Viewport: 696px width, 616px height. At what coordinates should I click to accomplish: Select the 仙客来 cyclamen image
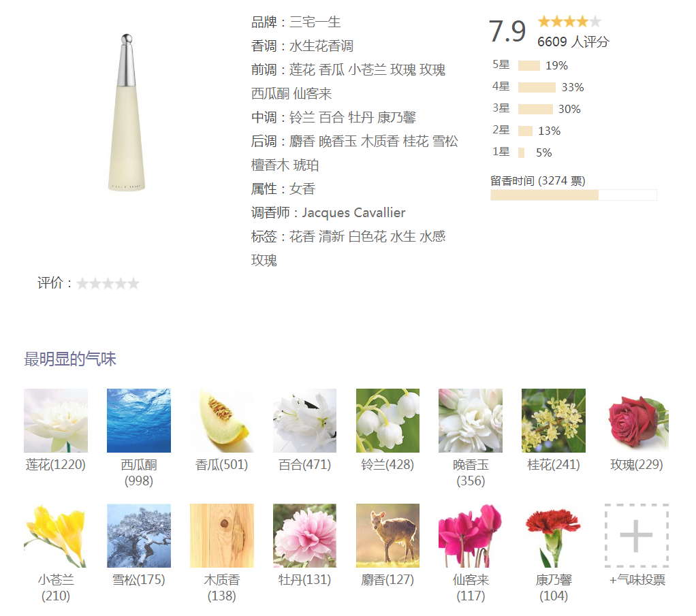click(471, 535)
